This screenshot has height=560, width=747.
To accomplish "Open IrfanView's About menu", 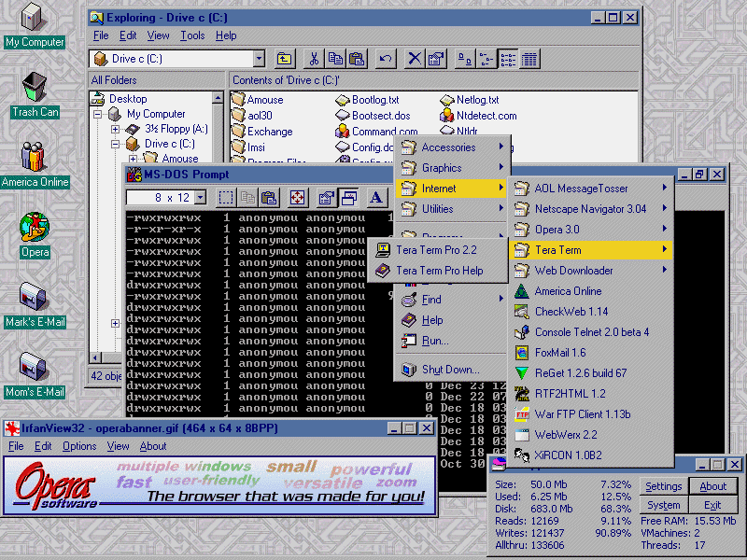I will pos(153,446).
